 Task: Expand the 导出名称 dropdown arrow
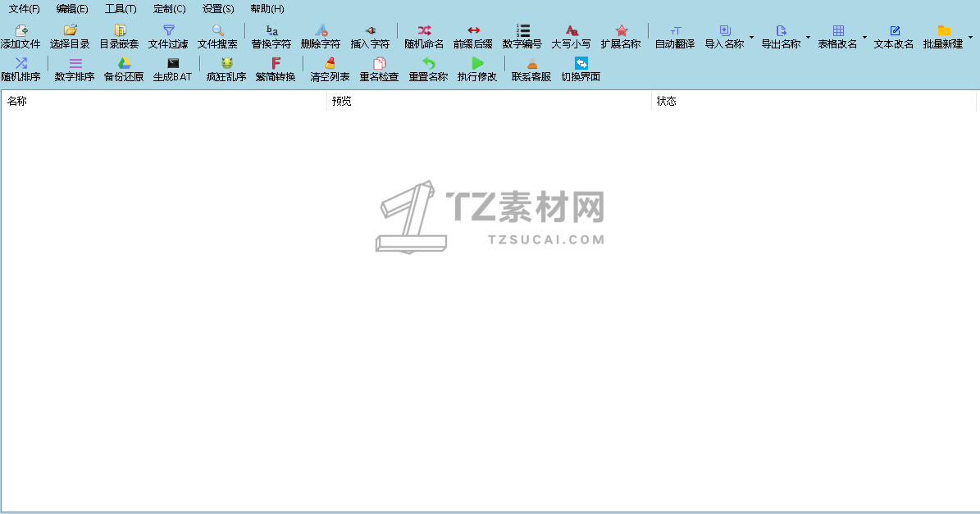coord(808,37)
